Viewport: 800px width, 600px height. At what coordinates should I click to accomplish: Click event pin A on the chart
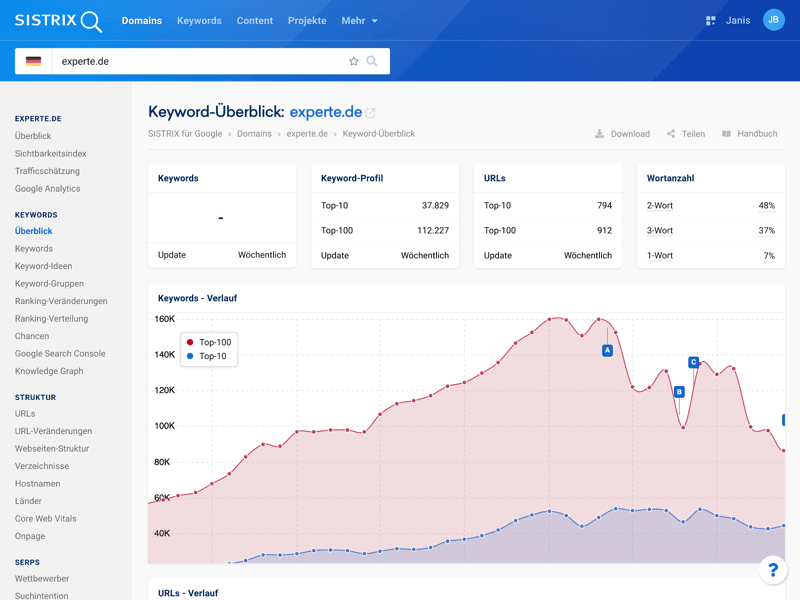tap(607, 350)
